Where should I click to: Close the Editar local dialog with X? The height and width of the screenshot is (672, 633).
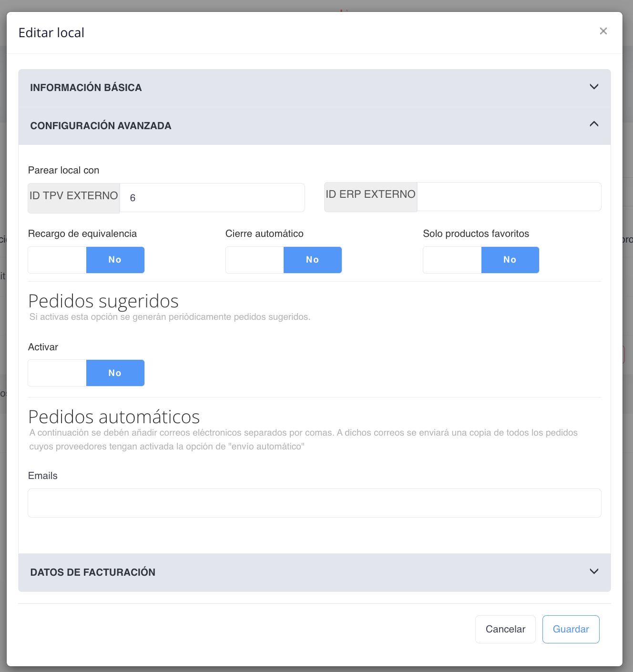(603, 31)
